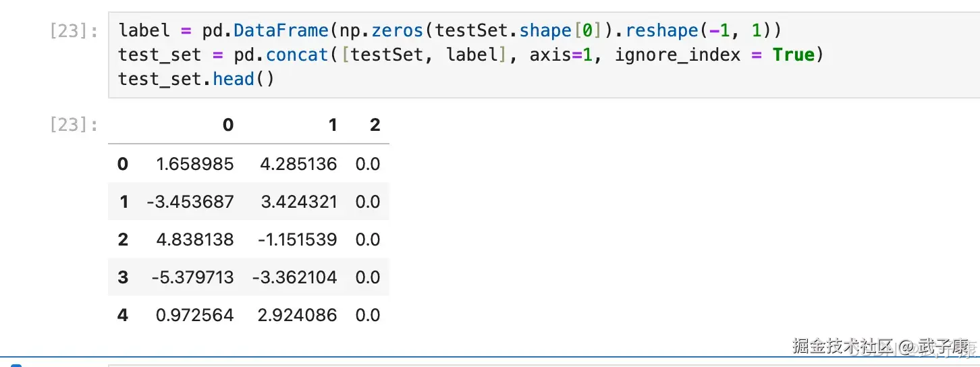Click the cell value 2.924086
The width and height of the screenshot is (980, 367).
[x=298, y=315]
